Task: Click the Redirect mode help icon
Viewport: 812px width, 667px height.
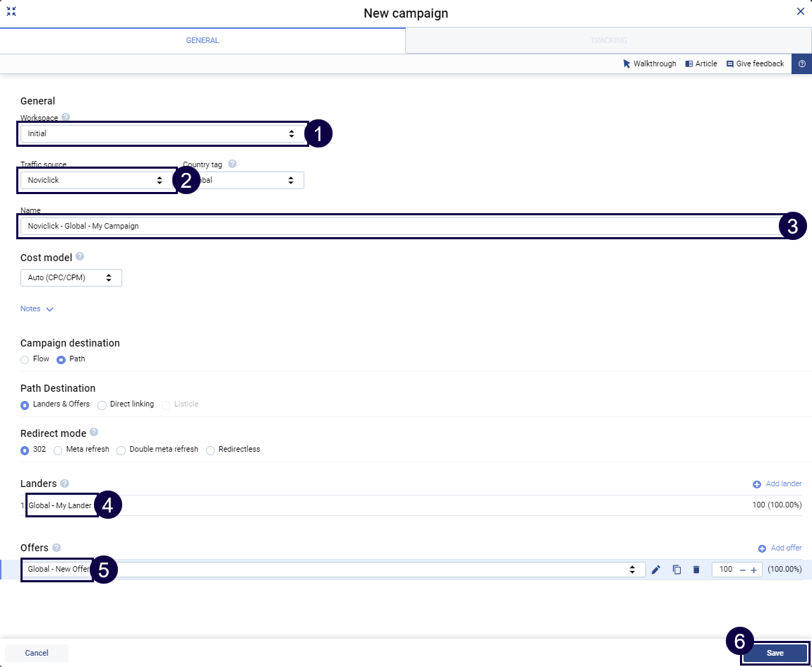Action: tap(94, 433)
